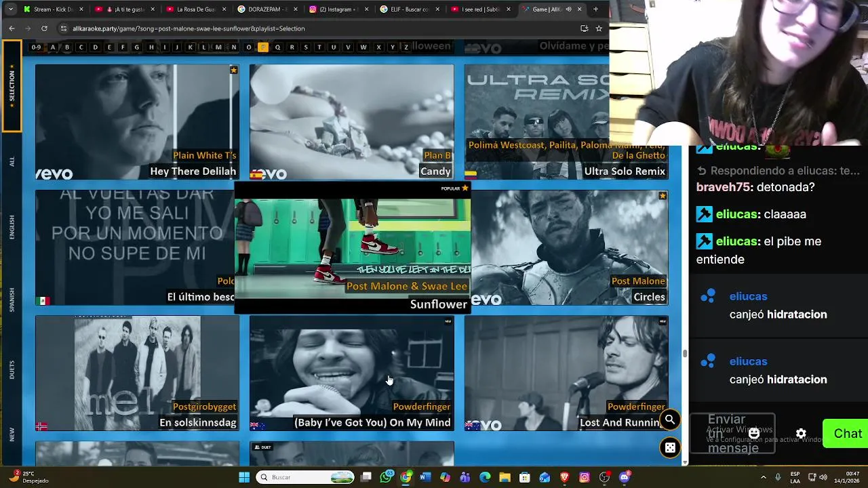Select the Candy by Plan B song card

pyautogui.click(x=351, y=122)
